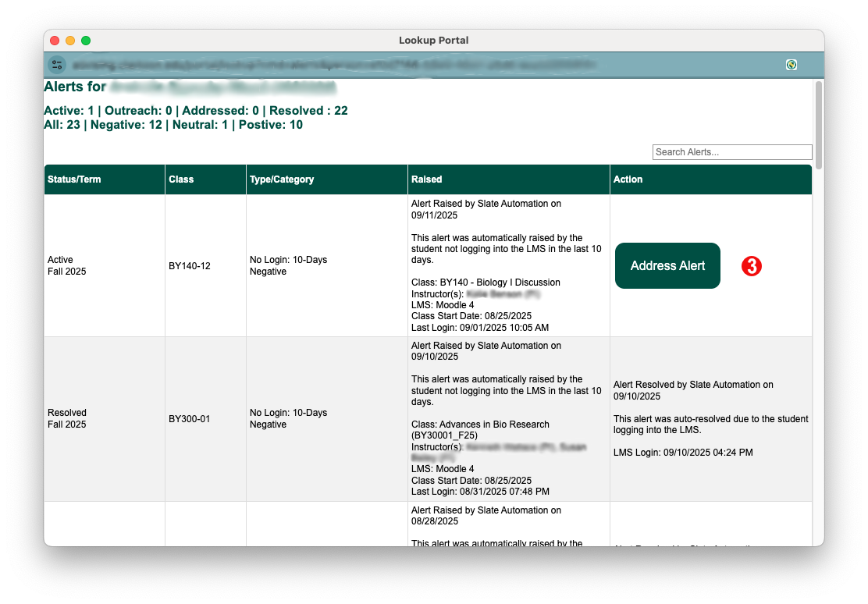Sort by Status/Term column header
The image size is (868, 604).
(74, 179)
